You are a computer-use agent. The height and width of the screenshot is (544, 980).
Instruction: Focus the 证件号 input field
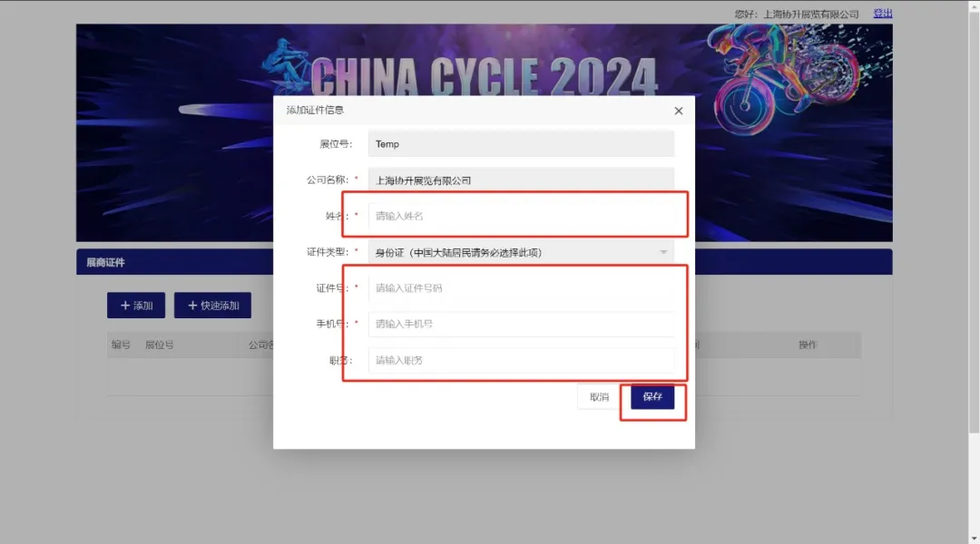(521, 288)
